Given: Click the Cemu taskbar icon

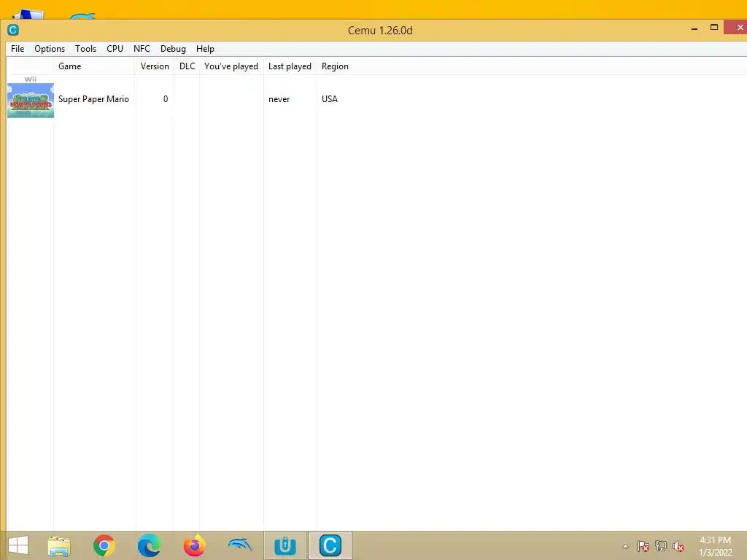Looking at the screenshot, I should (x=330, y=545).
